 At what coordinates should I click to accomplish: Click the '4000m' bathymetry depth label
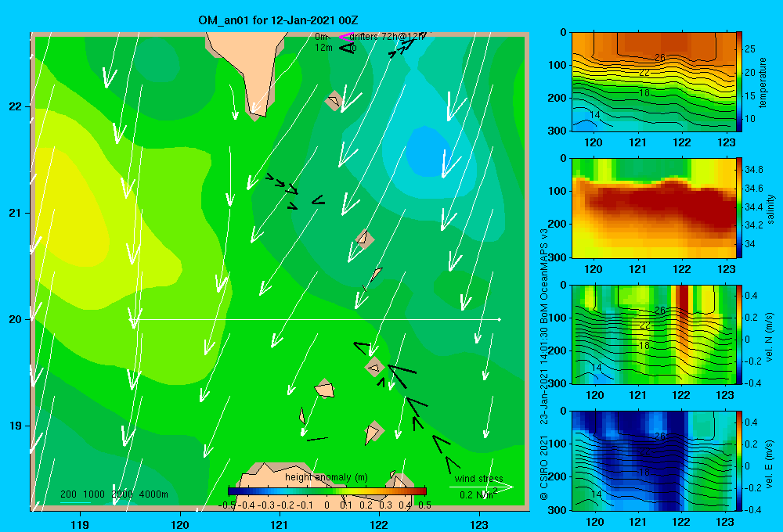click(153, 494)
